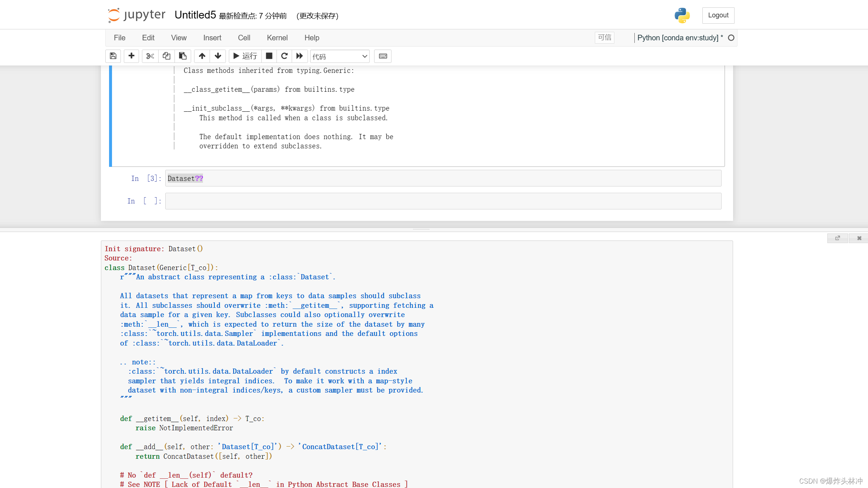Screen dimensions: 868x488
Task: Restart the kernel with the circular arrow
Action: coord(284,56)
